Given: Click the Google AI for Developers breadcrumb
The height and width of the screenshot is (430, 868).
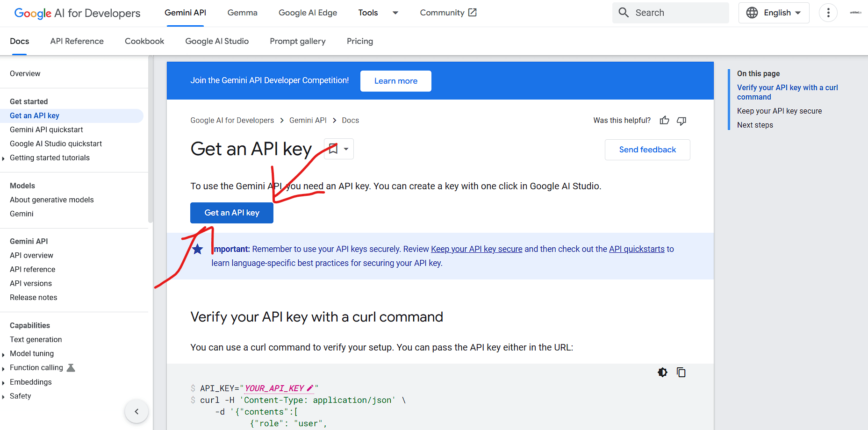Looking at the screenshot, I should pyautogui.click(x=232, y=120).
